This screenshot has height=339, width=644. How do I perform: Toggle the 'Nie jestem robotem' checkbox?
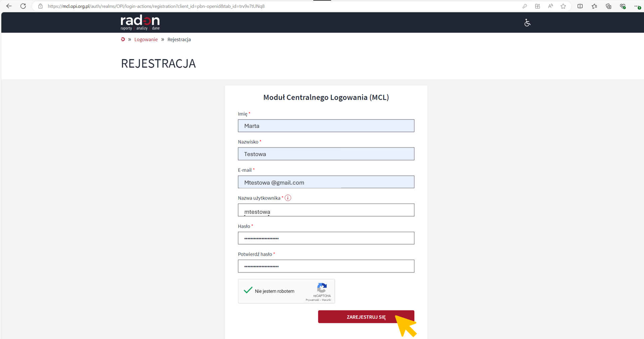pos(248,290)
